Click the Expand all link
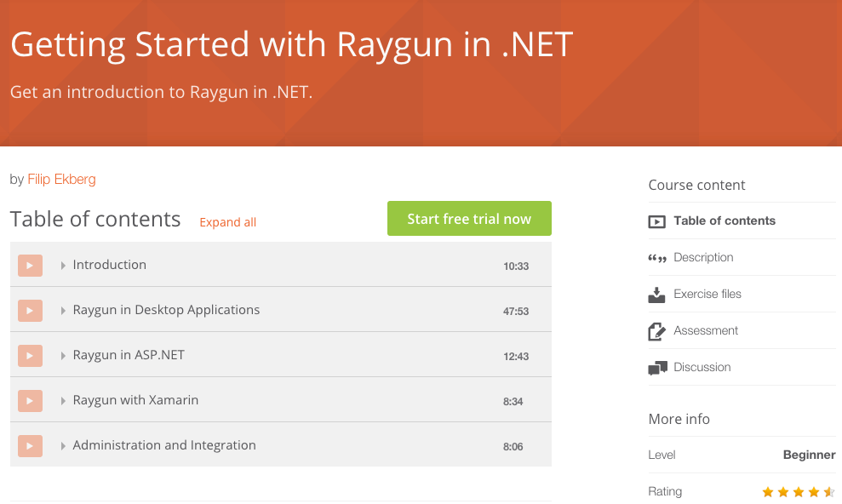The height and width of the screenshot is (504, 842). pyautogui.click(x=227, y=222)
